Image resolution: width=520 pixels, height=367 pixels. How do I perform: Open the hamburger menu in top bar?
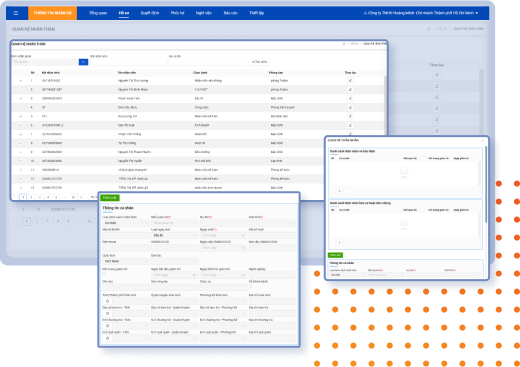click(x=16, y=13)
